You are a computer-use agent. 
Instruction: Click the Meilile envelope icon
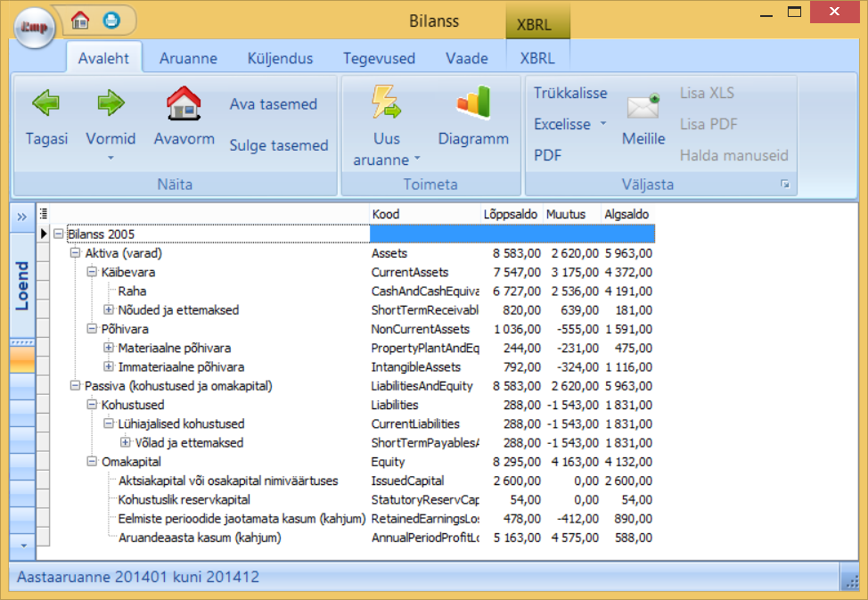pos(643,107)
